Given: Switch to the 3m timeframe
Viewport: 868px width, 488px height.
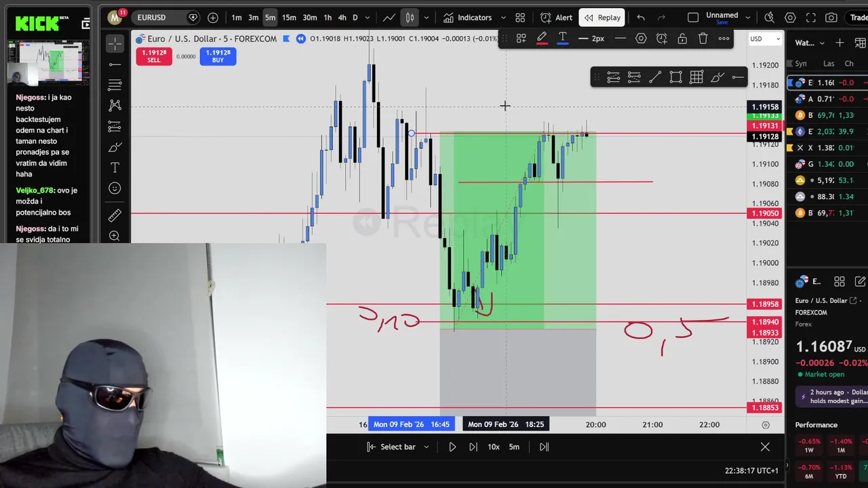Looking at the screenshot, I should [253, 18].
